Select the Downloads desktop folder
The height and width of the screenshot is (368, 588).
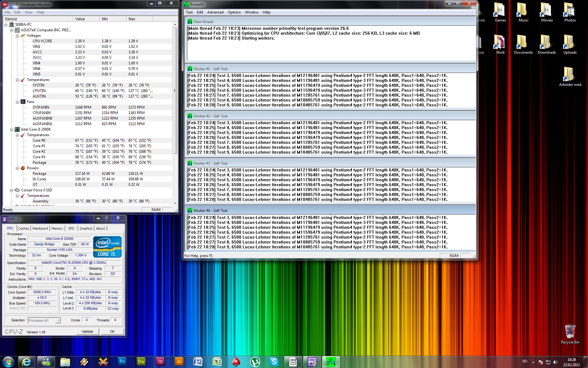(547, 45)
